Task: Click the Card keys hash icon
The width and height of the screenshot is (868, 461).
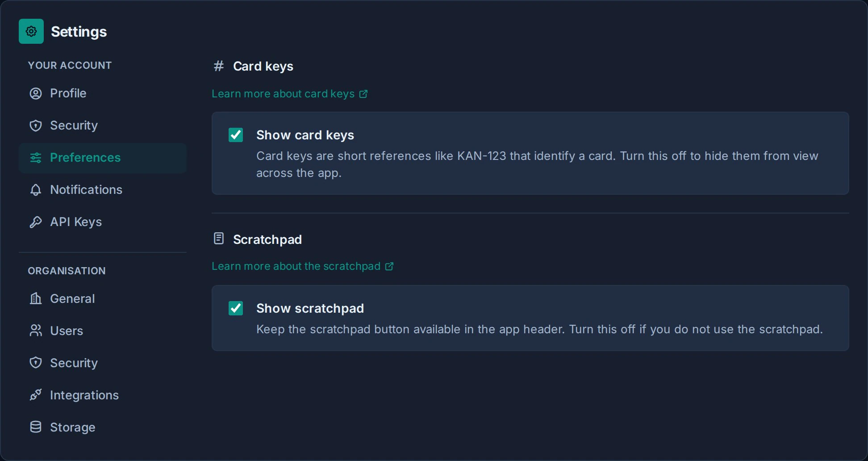Action: point(219,66)
